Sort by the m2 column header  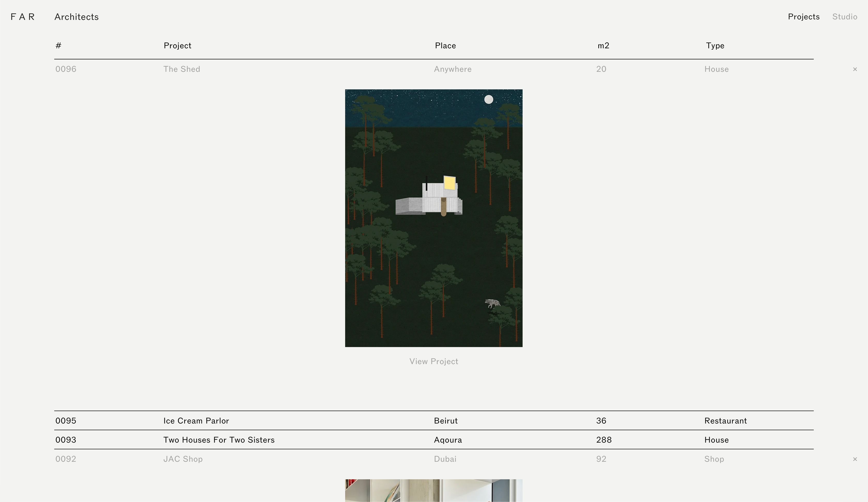coord(603,46)
